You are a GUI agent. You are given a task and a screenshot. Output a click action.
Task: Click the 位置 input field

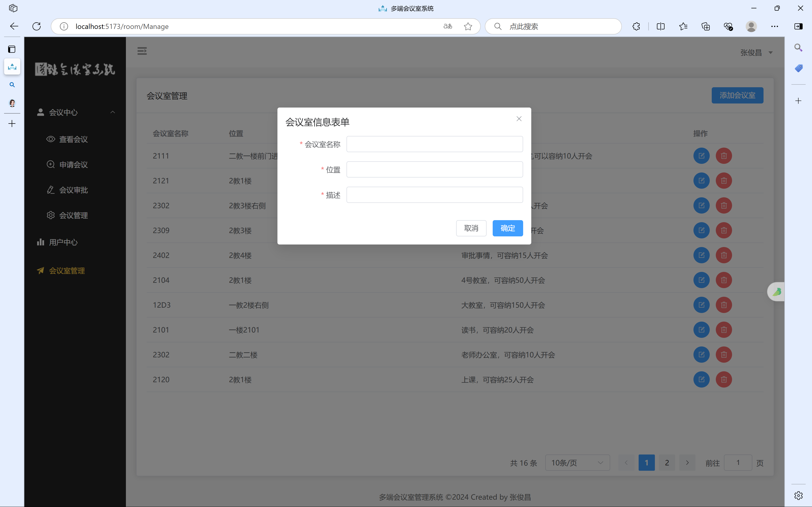[x=435, y=169]
